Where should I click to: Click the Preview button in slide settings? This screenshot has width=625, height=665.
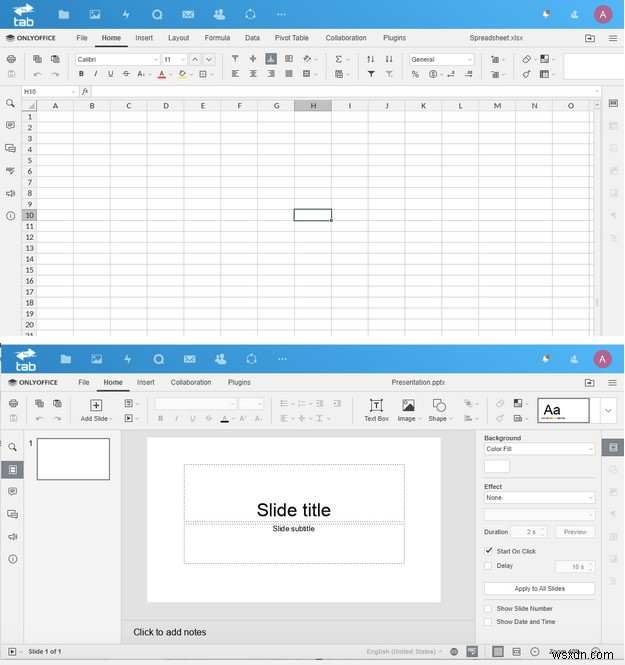pyautogui.click(x=575, y=532)
